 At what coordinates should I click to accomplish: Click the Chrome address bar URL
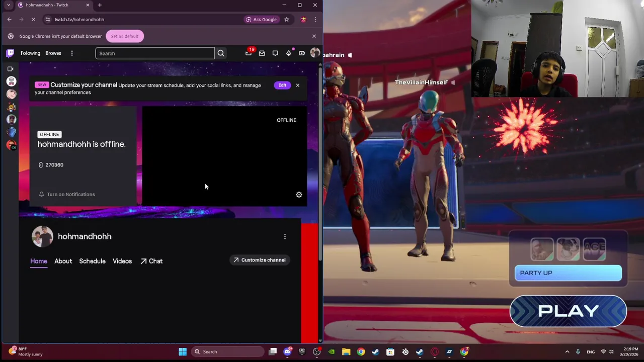(x=79, y=19)
